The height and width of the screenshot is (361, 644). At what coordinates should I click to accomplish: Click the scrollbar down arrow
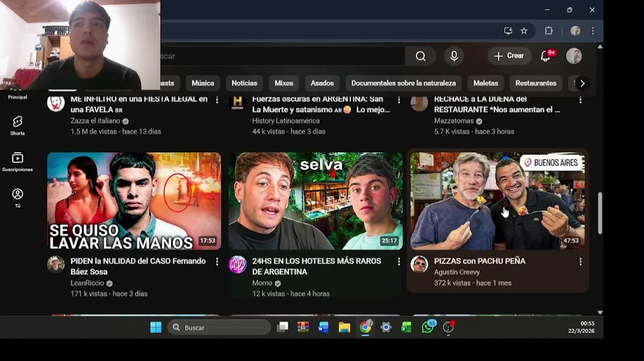click(x=599, y=312)
